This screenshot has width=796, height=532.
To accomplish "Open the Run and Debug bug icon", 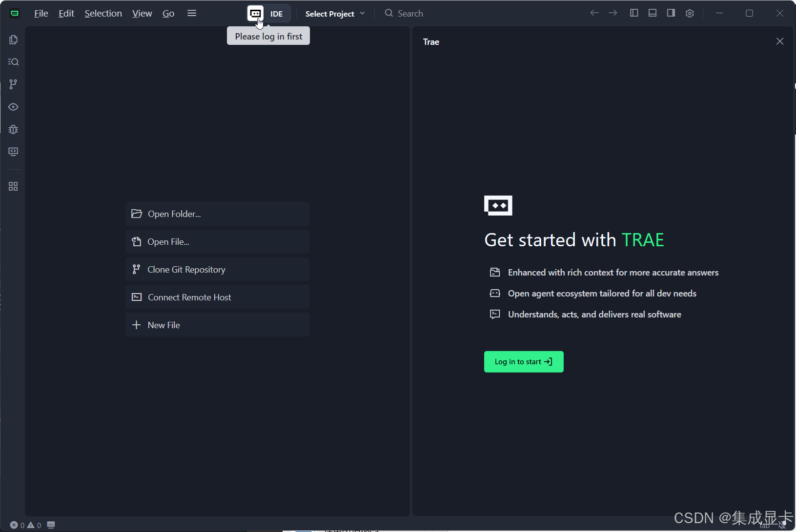I will click(13, 129).
